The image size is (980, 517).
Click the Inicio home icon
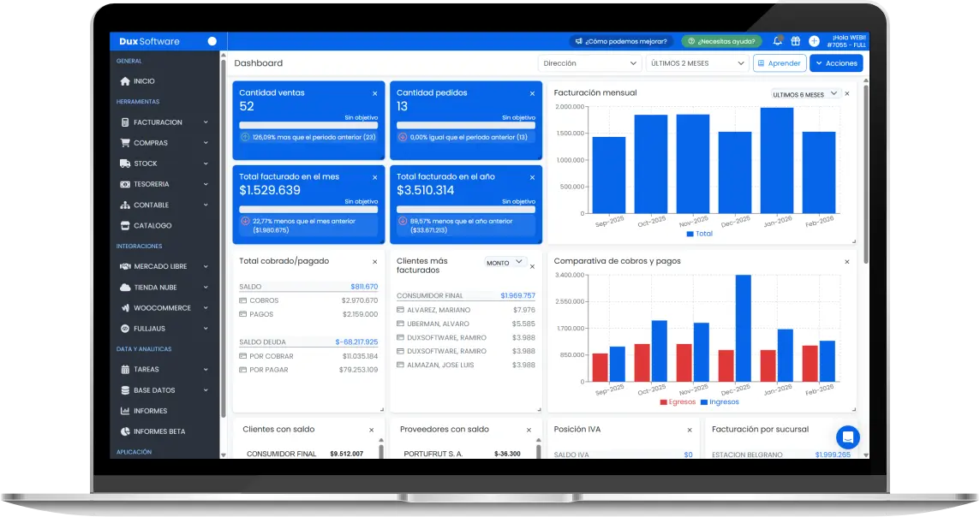click(125, 81)
